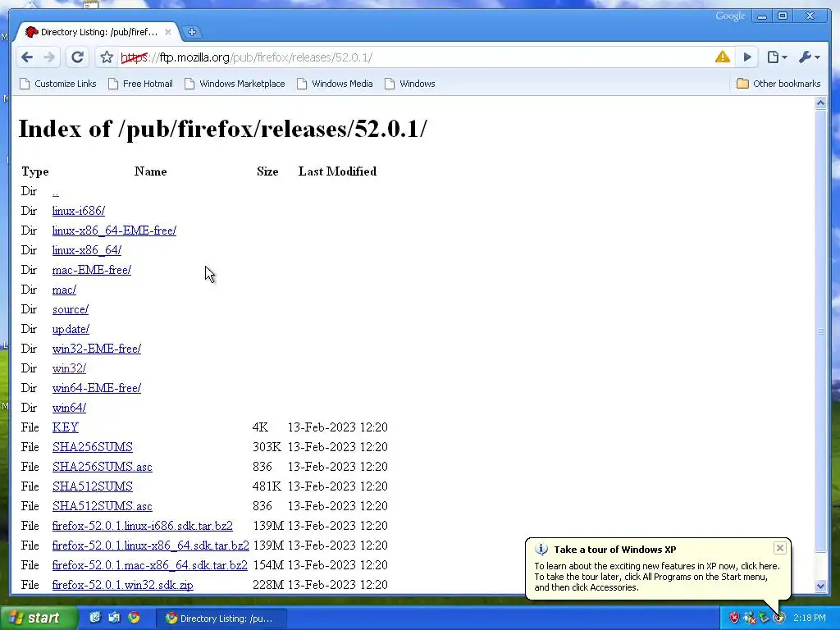Download firefox-52.0.1.linux-i686.sdk.tar.bz2
The width and height of the screenshot is (840, 630).
(x=143, y=526)
